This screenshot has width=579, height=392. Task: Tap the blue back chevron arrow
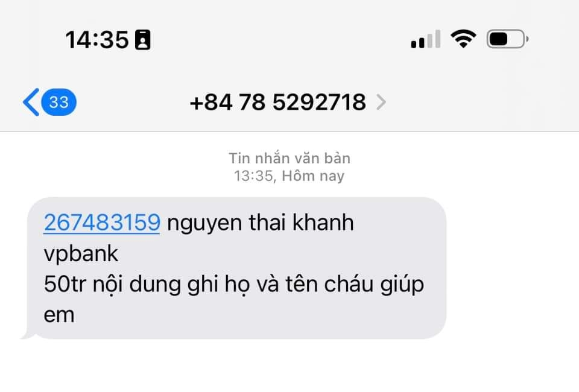pyautogui.click(x=31, y=103)
